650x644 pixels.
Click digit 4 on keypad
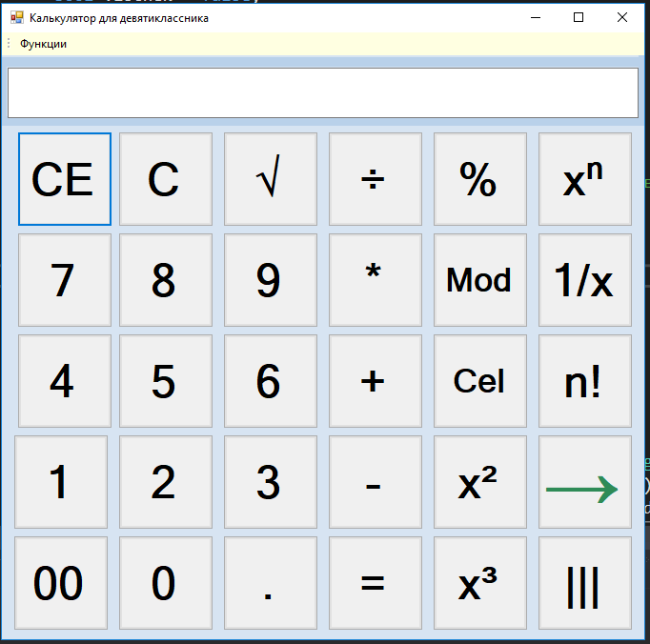(65, 381)
